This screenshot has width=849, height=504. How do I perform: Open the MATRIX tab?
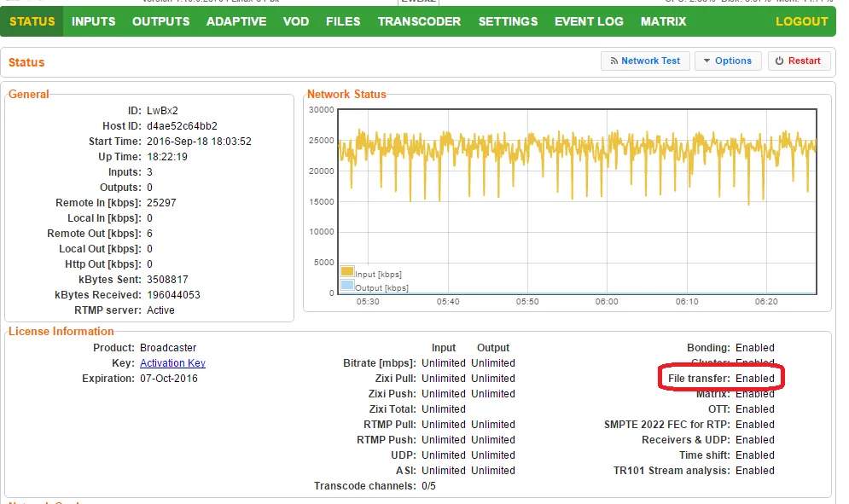tap(663, 21)
